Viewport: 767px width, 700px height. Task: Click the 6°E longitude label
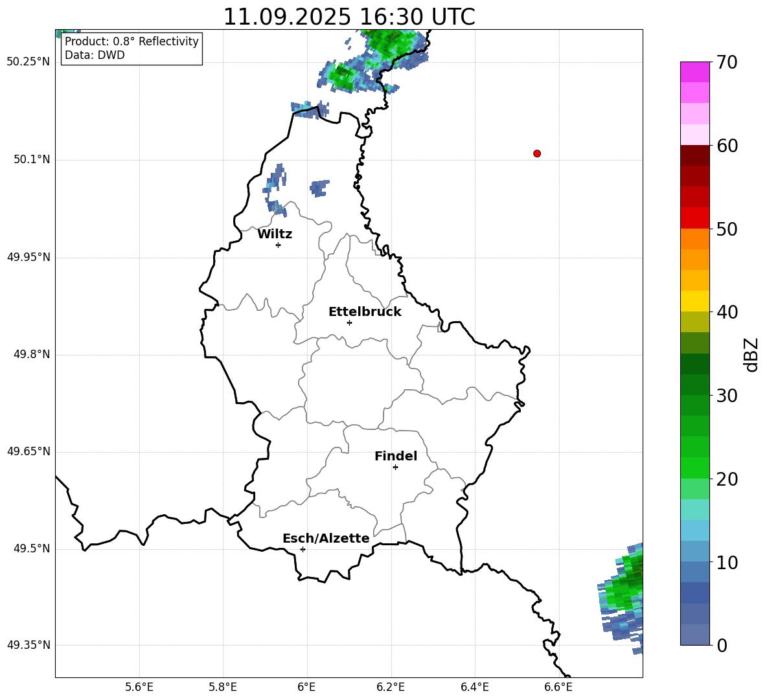pos(306,687)
